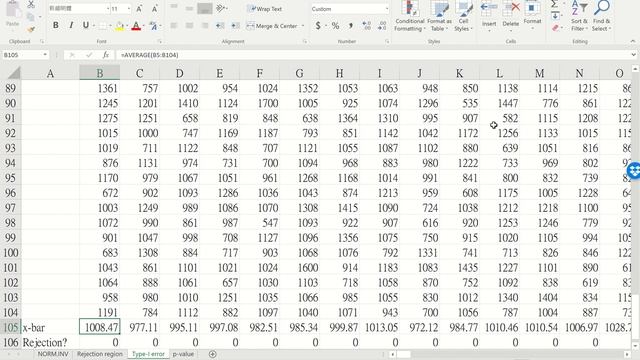
Task: Click the Paste button
Action: point(13,15)
